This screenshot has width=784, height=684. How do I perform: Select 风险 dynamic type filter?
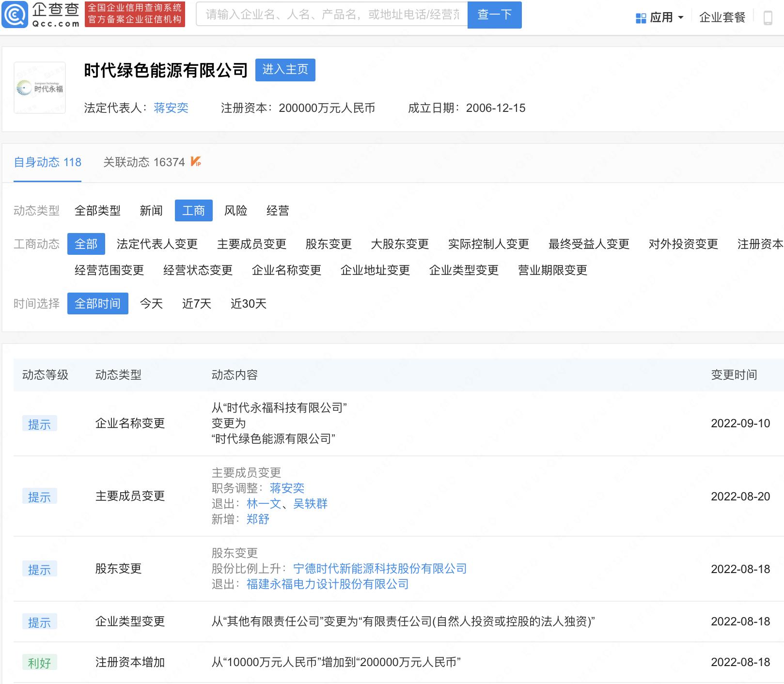[235, 211]
